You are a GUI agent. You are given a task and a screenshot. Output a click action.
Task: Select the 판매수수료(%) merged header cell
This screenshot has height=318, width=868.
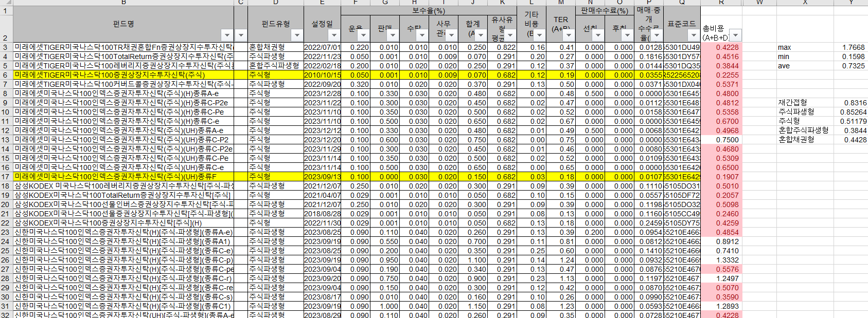coord(605,10)
